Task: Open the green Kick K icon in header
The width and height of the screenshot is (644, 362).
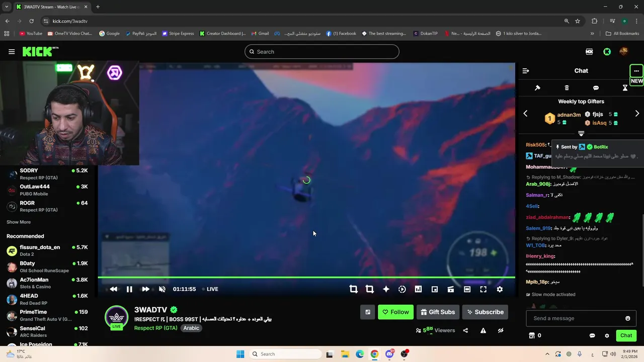Action: click(x=607, y=52)
